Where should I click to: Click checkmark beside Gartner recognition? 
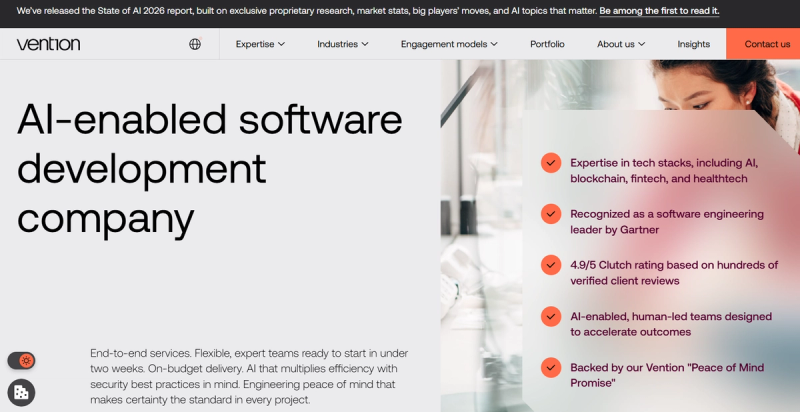(551, 214)
